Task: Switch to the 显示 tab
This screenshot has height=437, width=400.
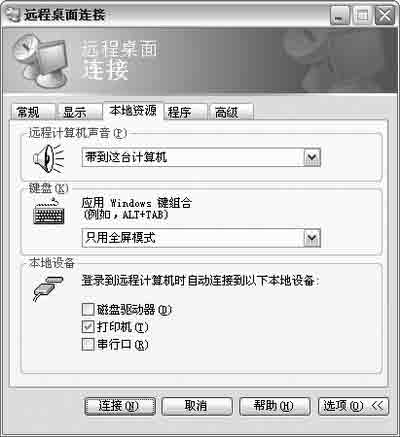Action: coord(80,112)
